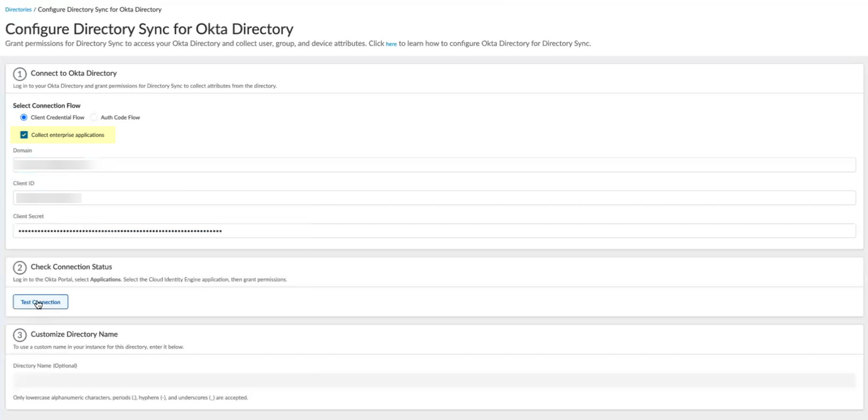This screenshot has height=420, width=868.
Task: Click the current page breadcrumb text
Action: [99, 9]
